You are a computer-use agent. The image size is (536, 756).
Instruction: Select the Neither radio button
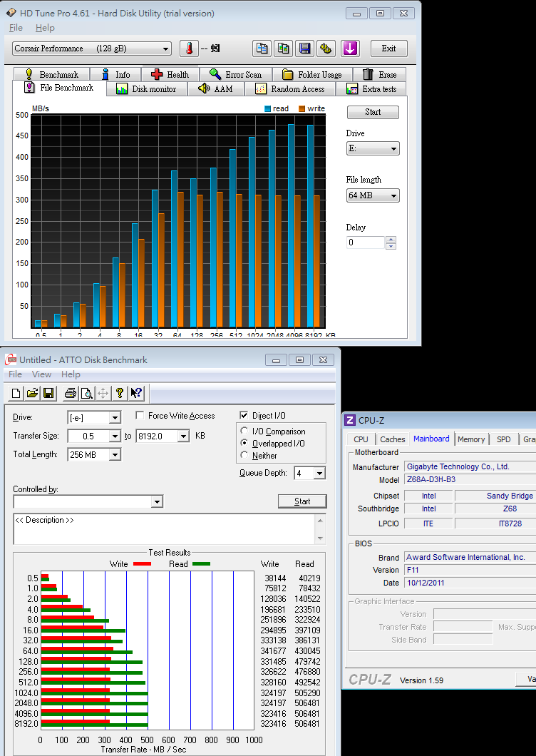click(244, 455)
